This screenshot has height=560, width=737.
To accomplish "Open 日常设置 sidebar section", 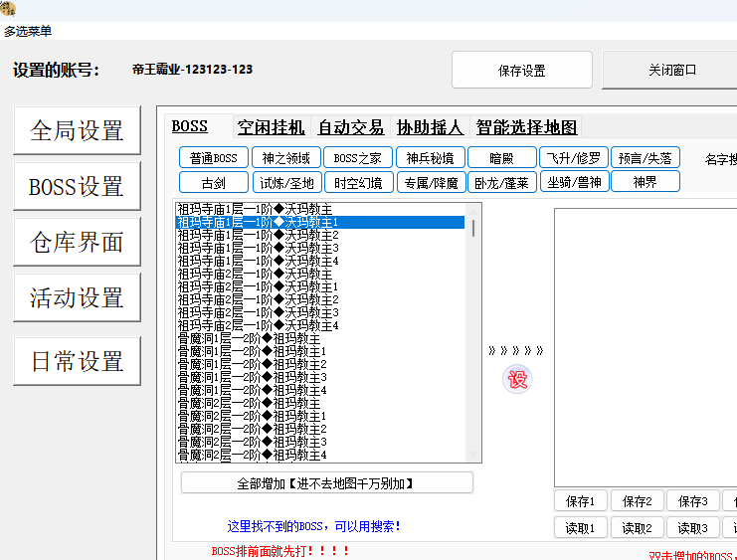I will click(78, 361).
